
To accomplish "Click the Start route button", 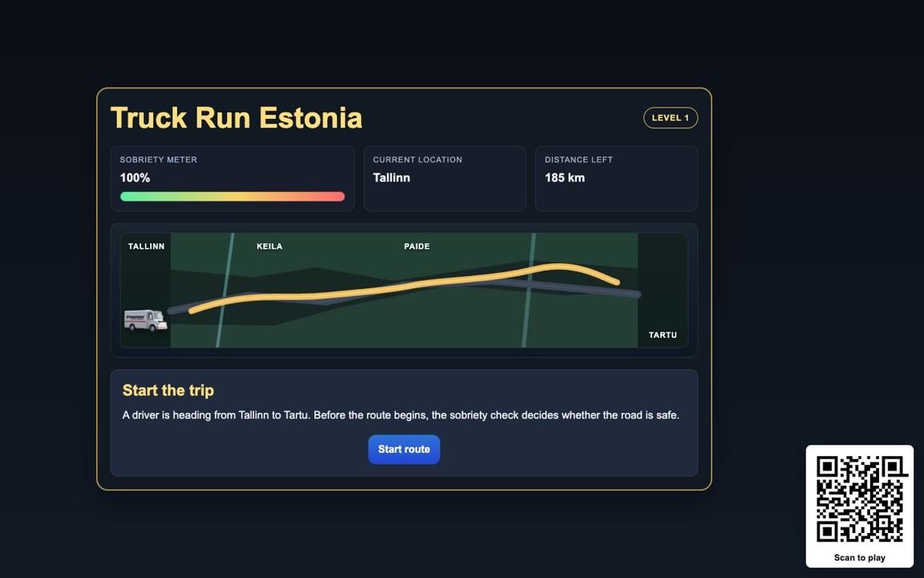I will coord(403,450).
